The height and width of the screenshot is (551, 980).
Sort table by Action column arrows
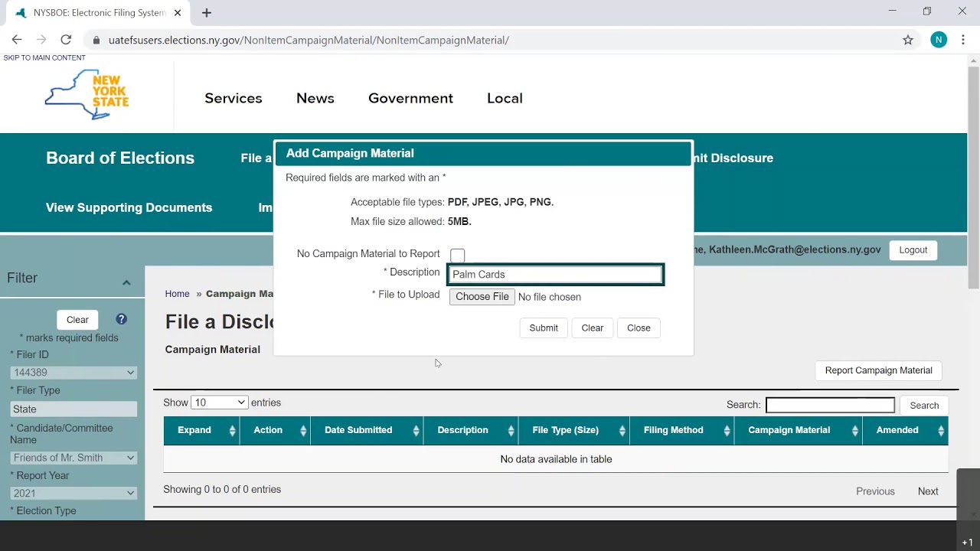tap(303, 430)
